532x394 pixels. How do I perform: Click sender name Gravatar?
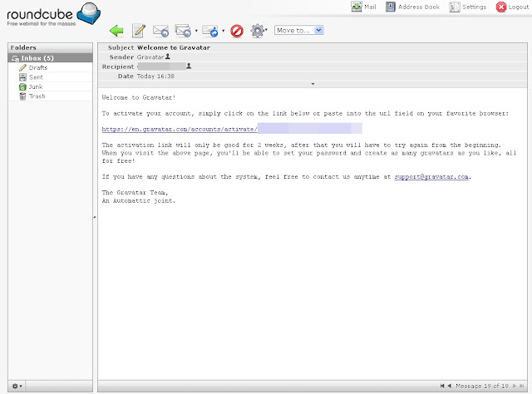[150, 57]
